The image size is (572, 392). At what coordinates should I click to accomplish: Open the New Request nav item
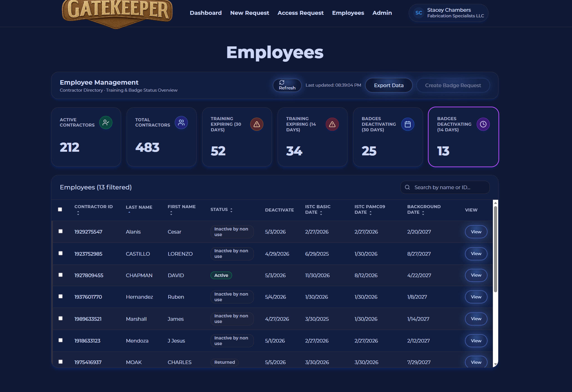coord(250,13)
